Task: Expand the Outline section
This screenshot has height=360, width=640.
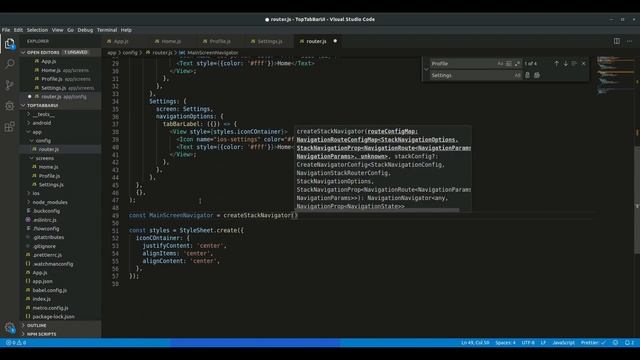Action: point(60,325)
